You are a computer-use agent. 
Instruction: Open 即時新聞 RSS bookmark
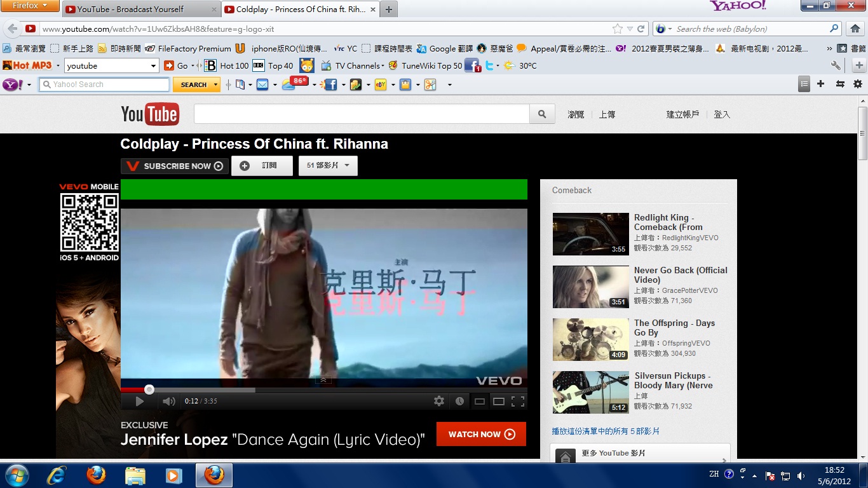tap(119, 48)
